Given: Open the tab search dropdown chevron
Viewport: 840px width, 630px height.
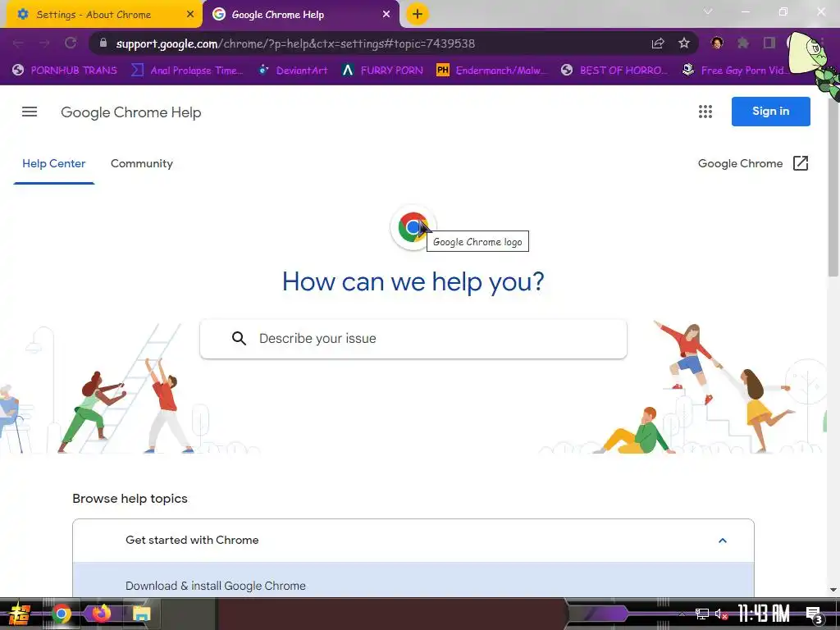Looking at the screenshot, I should point(708,11).
